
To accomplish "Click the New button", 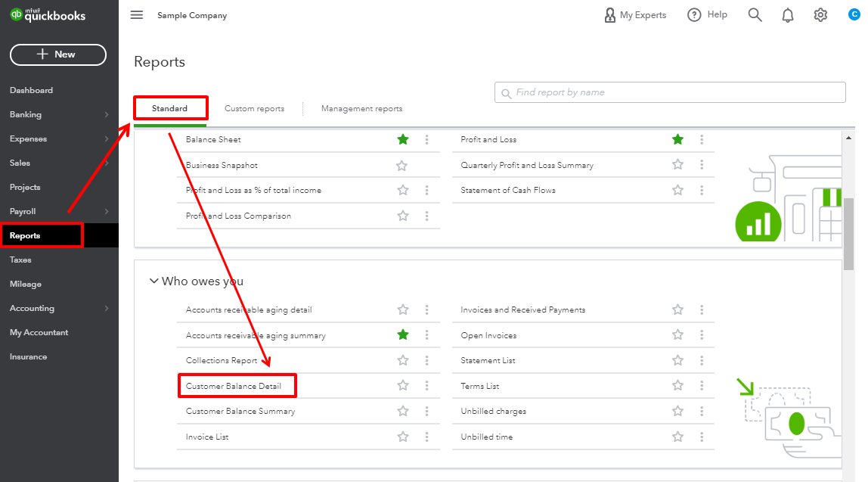I will click(58, 54).
